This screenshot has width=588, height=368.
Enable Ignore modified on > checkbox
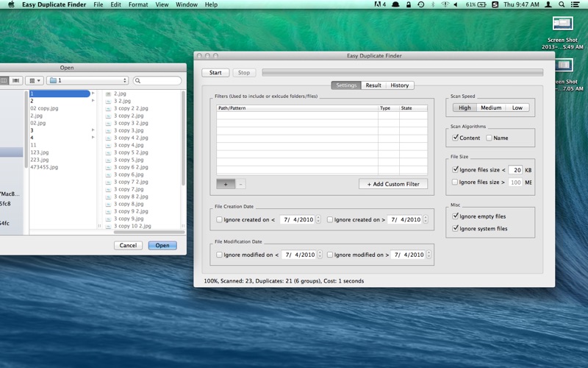click(x=330, y=255)
